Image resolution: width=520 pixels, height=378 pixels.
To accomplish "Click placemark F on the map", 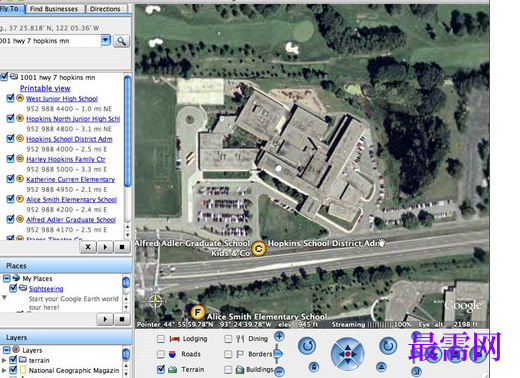I will pyautogui.click(x=197, y=312).
